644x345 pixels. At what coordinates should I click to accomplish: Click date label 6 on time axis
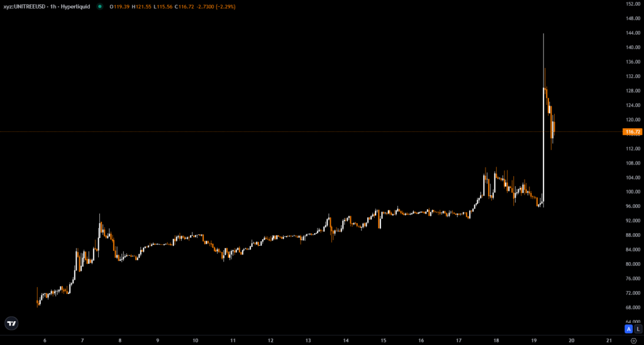(x=45, y=341)
